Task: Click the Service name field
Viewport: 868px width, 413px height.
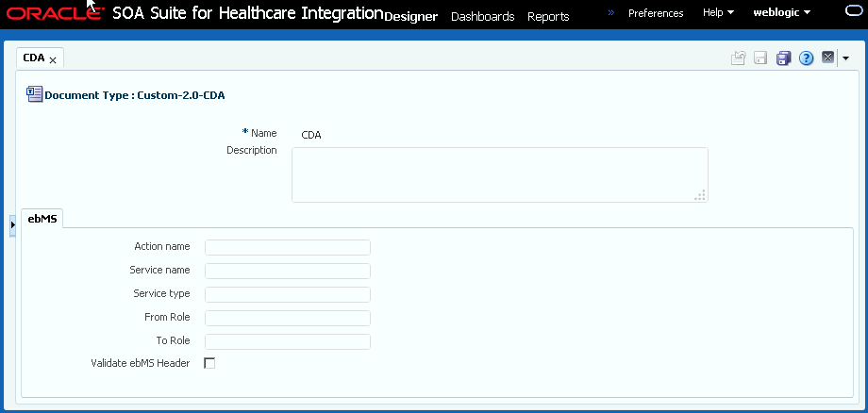Action: point(288,271)
